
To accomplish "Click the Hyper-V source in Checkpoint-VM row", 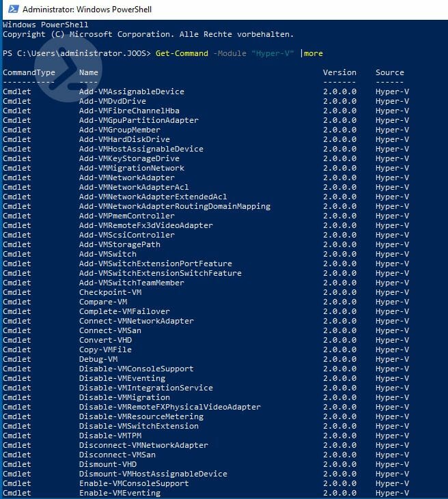I will point(392,292).
